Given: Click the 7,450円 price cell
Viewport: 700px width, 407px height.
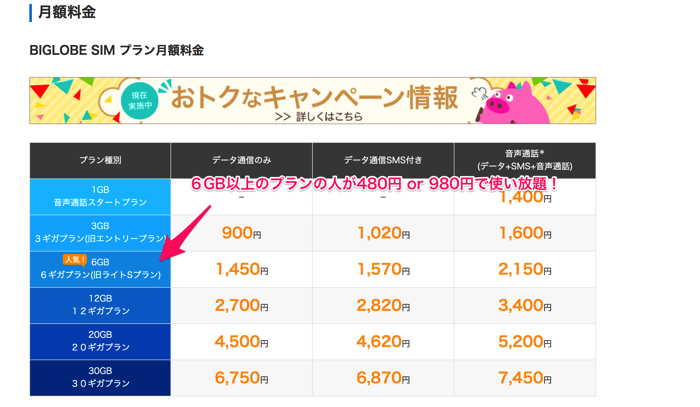Looking at the screenshot, I should coord(525,378).
